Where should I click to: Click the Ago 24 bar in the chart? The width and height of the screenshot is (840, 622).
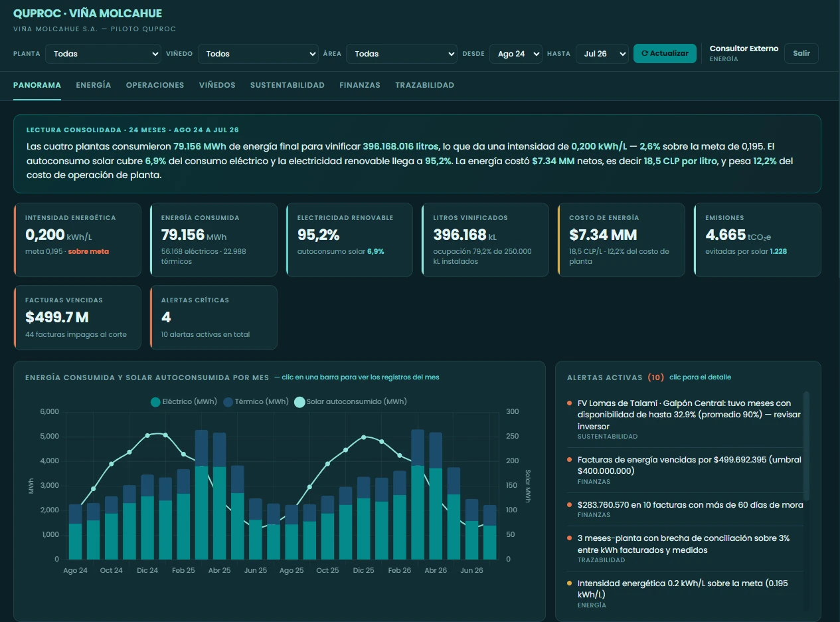pyautogui.click(x=76, y=532)
